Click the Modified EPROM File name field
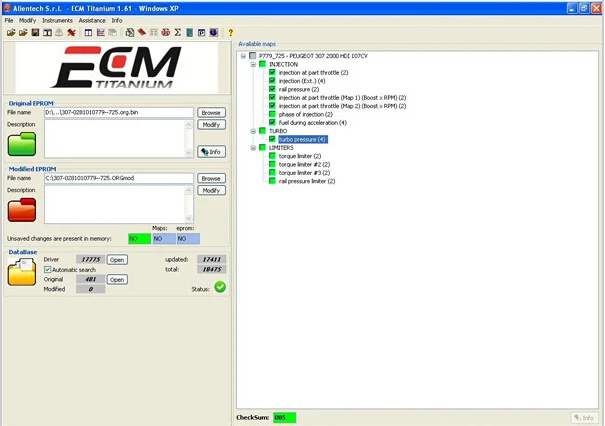605x426 pixels. tap(119, 178)
